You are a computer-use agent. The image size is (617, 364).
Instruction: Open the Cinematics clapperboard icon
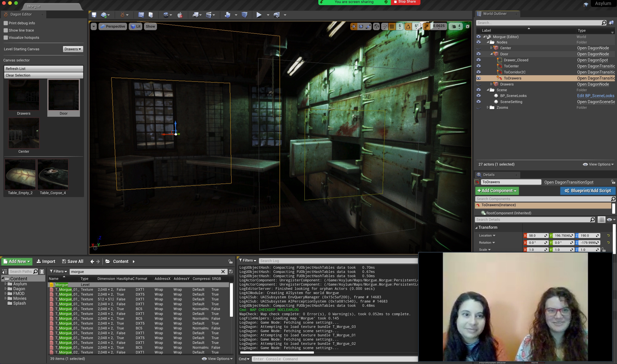click(x=209, y=15)
